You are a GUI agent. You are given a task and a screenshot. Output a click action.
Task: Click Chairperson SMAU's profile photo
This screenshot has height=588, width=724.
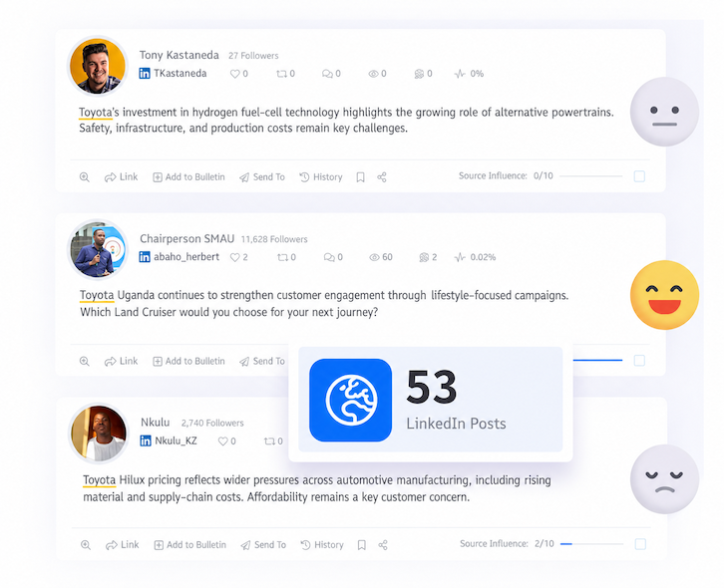pos(98,250)
